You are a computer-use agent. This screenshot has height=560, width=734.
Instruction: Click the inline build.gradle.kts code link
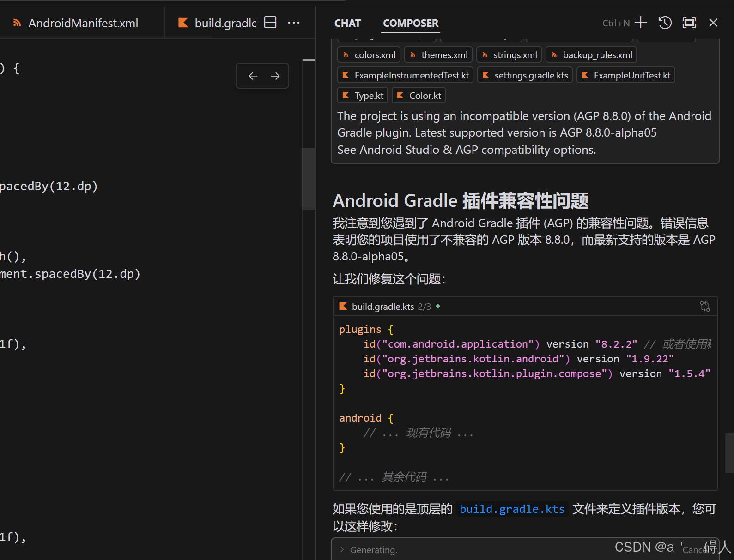512,509
